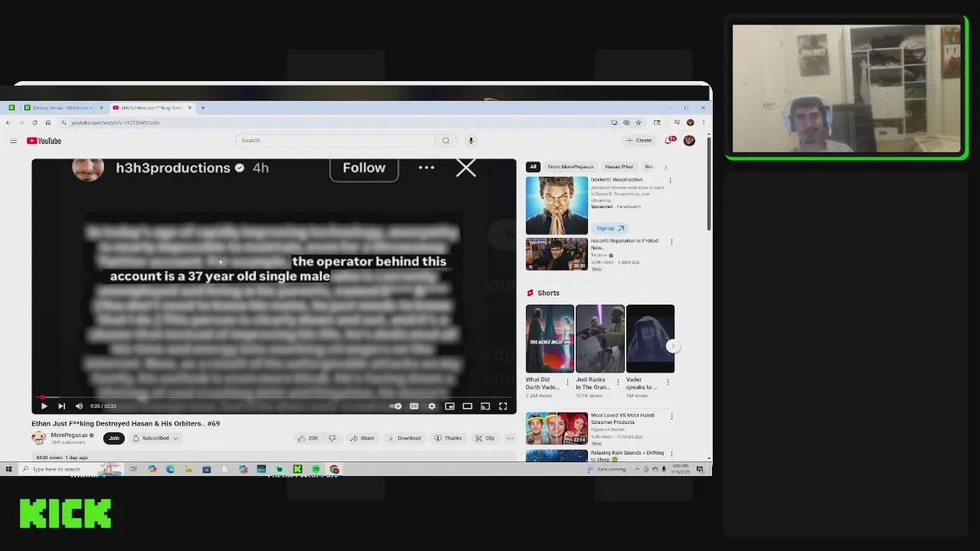The width and height of the screenshot is (980, 551).
Task: Toggle closed captions in the player
Action: (x=414, y=406)
